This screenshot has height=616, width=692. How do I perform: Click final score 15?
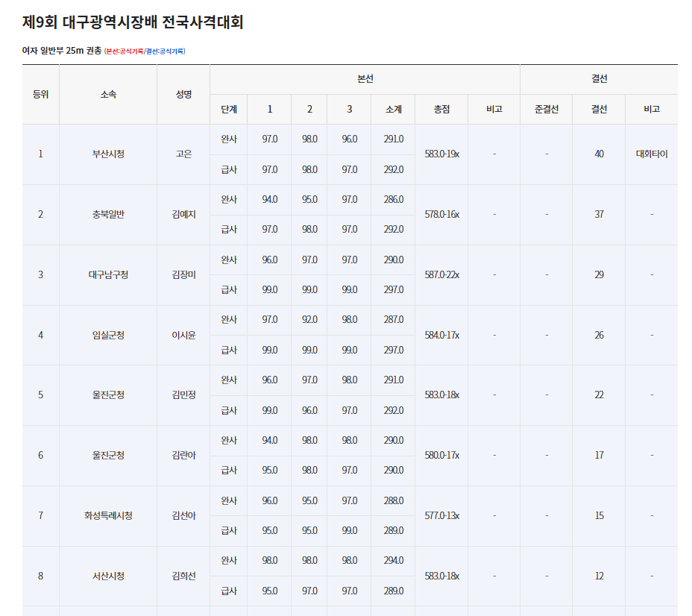point(599,516)
